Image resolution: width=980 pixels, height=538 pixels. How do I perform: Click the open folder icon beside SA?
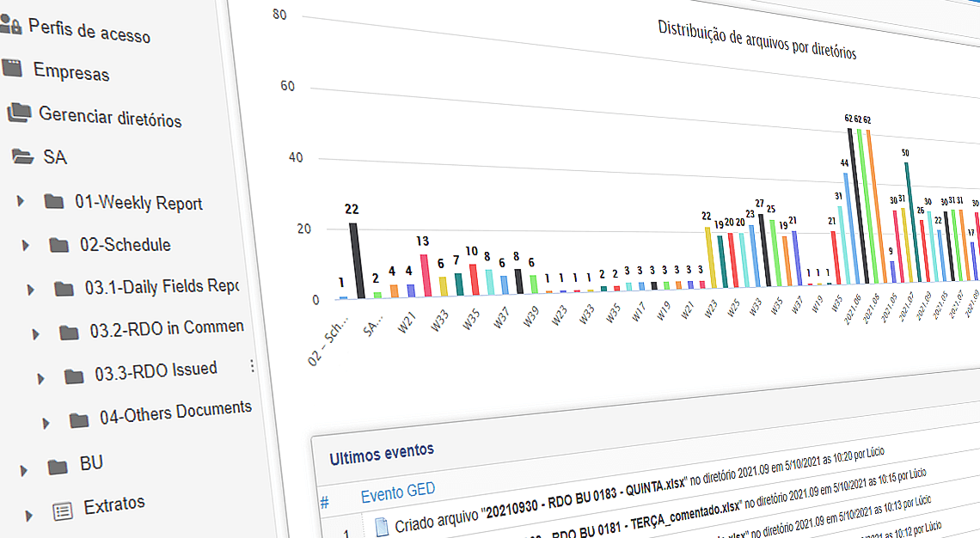tap(18, 158)
